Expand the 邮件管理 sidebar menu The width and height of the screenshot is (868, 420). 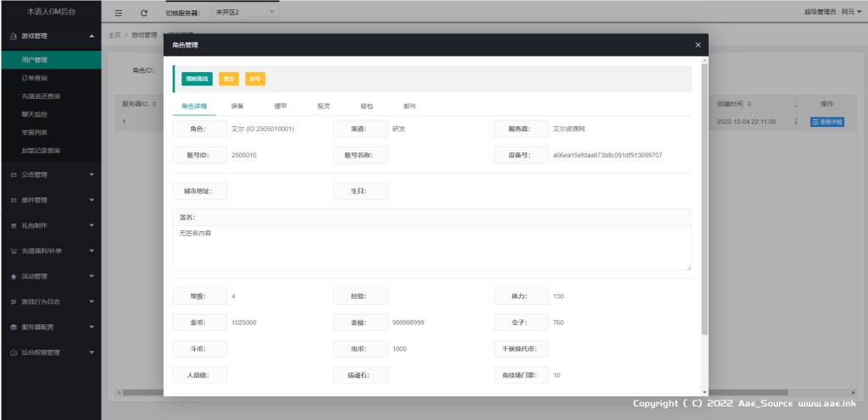click(x=50, y=200)
